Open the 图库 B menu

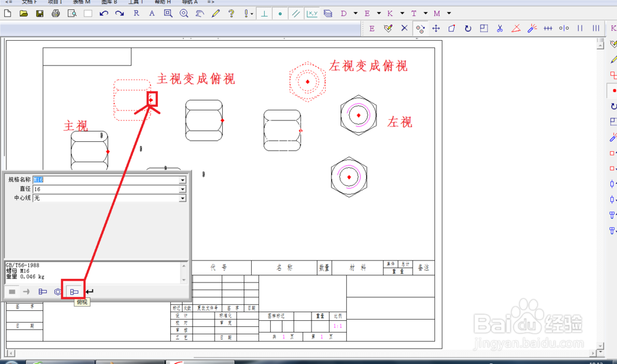click(x=109, y=2)
